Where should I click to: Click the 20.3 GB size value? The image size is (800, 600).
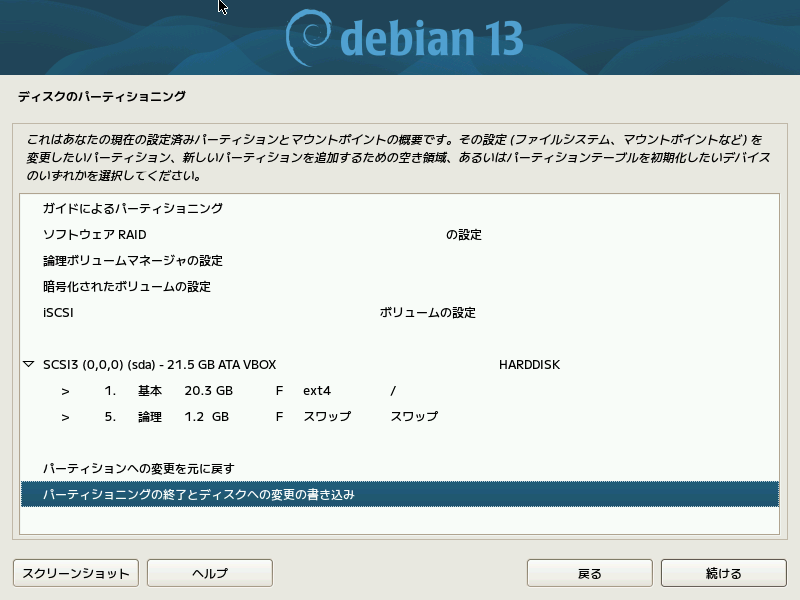click(x=208, y=391)
